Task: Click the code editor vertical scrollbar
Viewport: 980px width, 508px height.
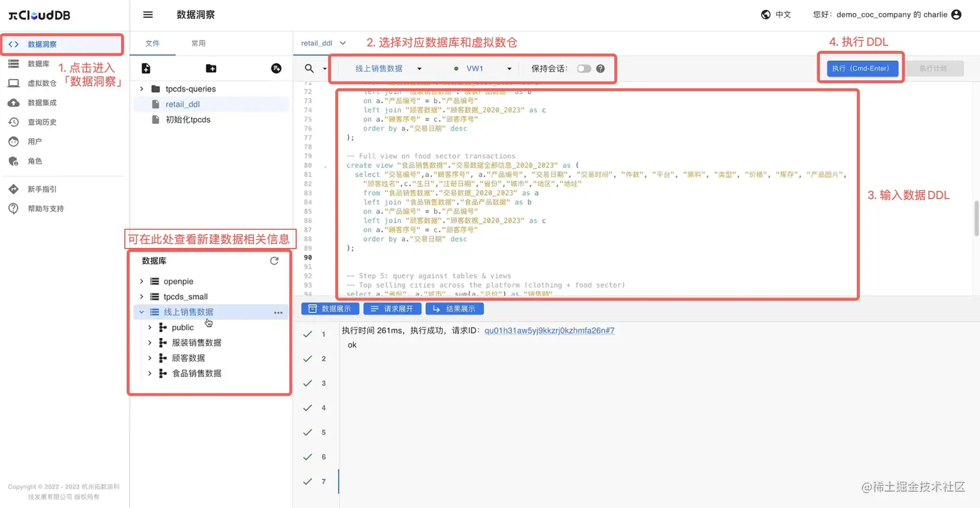Action: (x=977, y=218)
